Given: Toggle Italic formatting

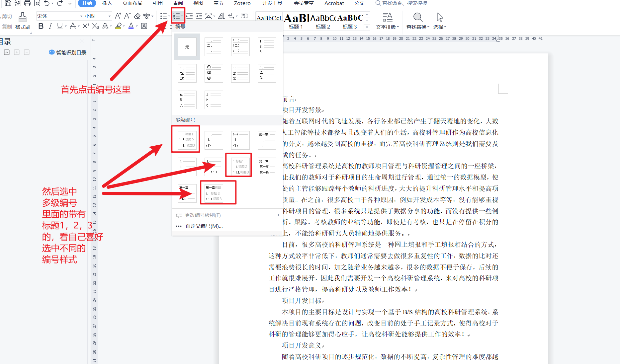Looking at the screenshot, I should [50, 26].
